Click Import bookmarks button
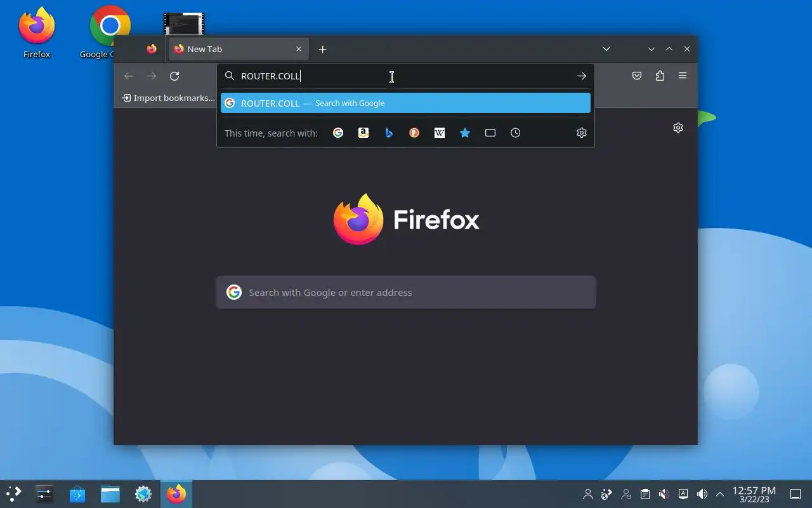 click(169, 98)
